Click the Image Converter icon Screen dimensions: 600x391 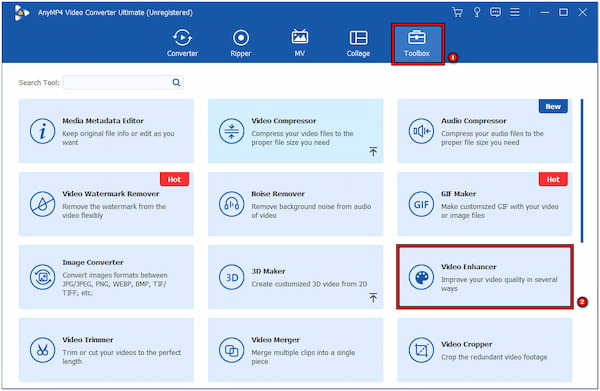click(x=42, y=277)
